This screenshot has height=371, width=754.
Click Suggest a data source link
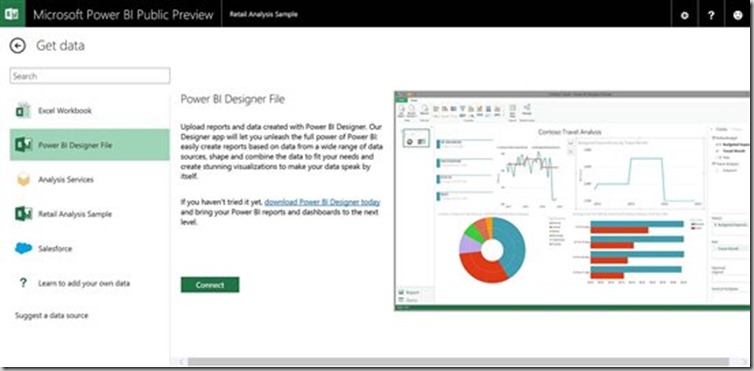51,316
